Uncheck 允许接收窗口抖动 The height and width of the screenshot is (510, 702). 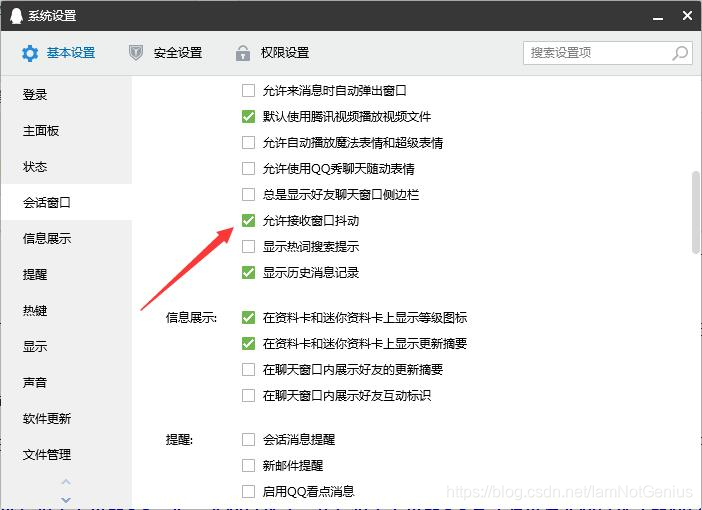pos(248,221)
